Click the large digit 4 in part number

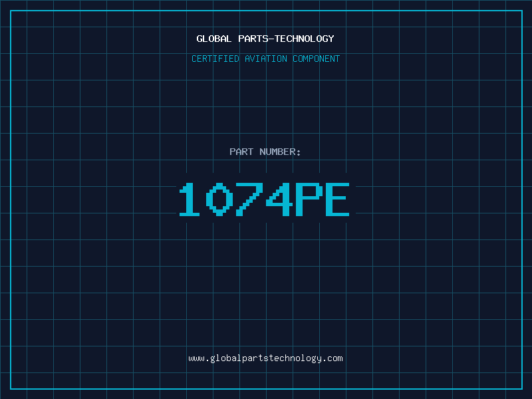click(x=279, y=199)
